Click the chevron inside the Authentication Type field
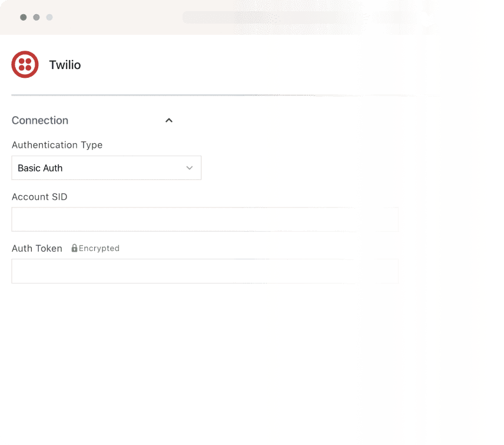Viewport: 504px width, 445px height. point(190,168)
